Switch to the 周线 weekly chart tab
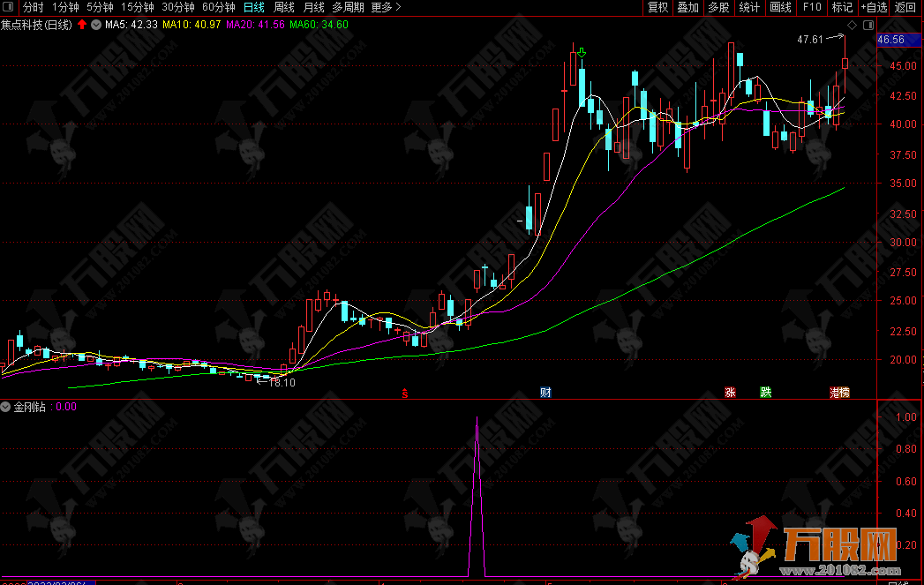Screen dimensions: 924x585 click(283, 7)
